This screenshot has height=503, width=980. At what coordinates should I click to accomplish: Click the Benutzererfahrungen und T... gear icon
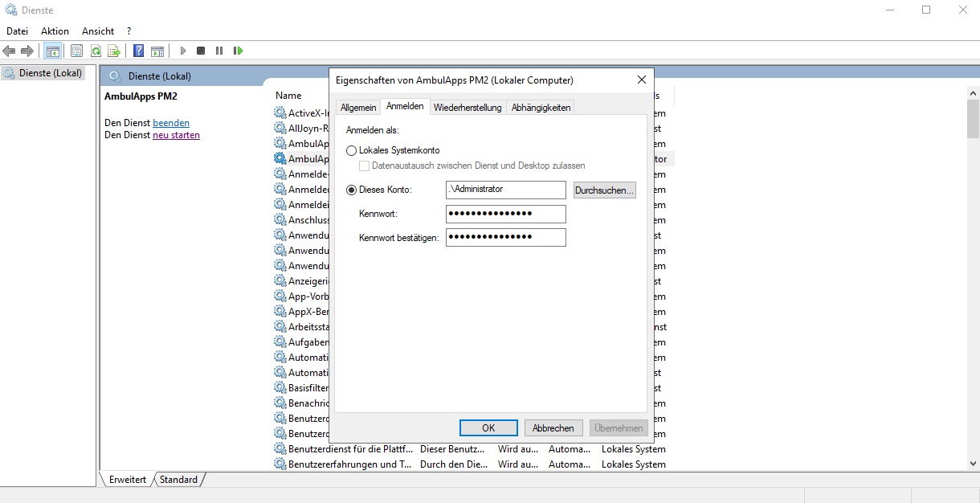[x=280, y=464]
